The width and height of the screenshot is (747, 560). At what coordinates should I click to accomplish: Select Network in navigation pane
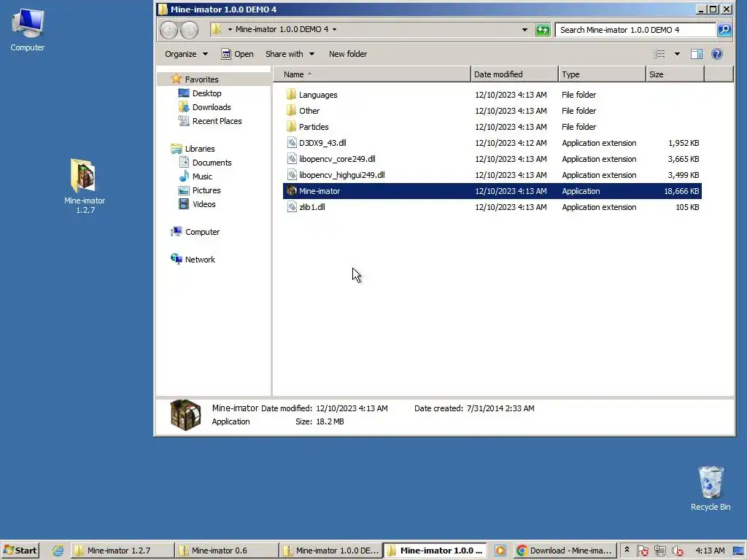tap(200, 260)
